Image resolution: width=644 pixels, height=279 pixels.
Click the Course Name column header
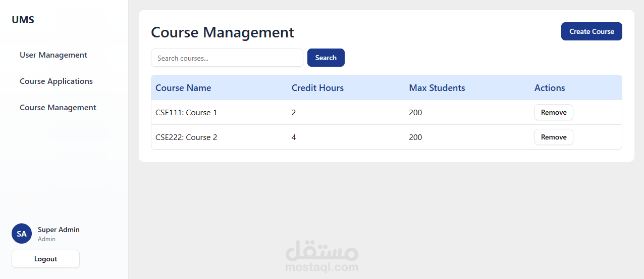[x=183, y=88]
